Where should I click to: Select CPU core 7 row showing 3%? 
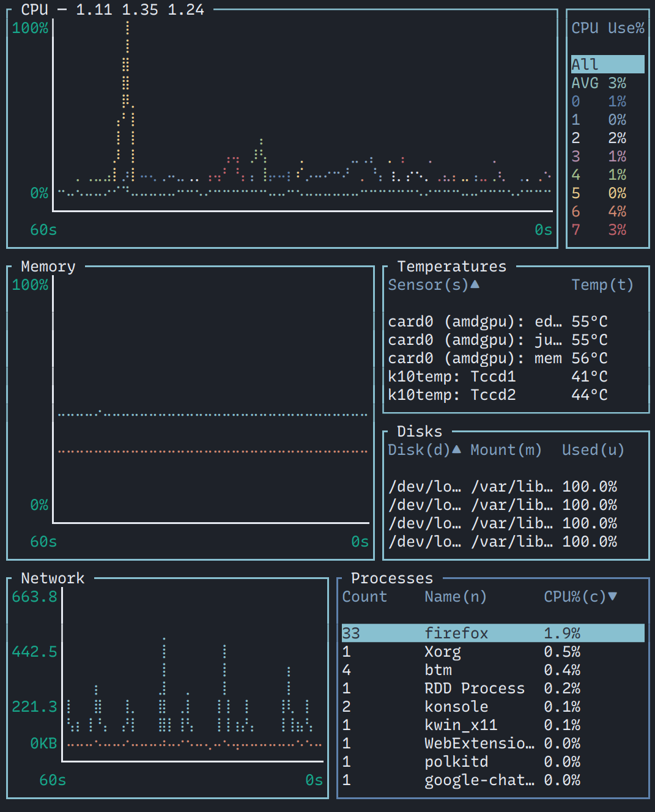(x=607, y=229)
